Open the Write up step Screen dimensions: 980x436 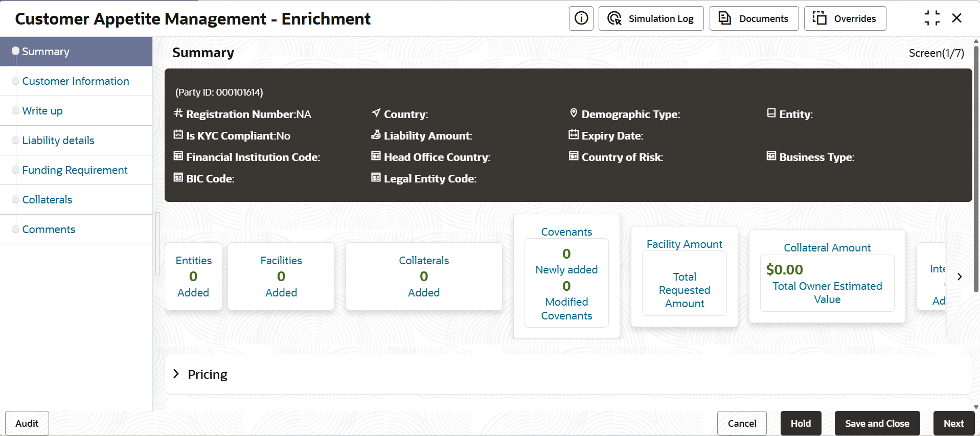[x=76, y=111]
